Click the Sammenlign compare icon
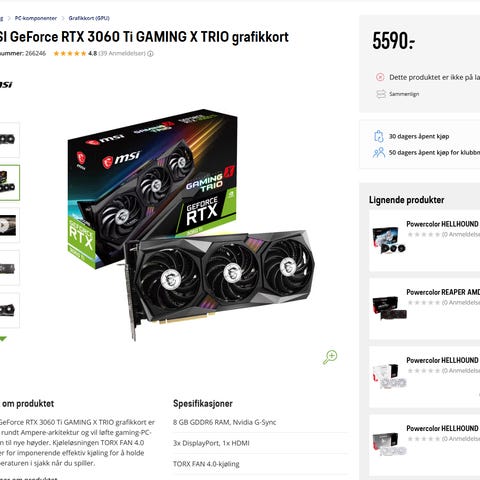The image size is (480, 480). click(381, 94)
